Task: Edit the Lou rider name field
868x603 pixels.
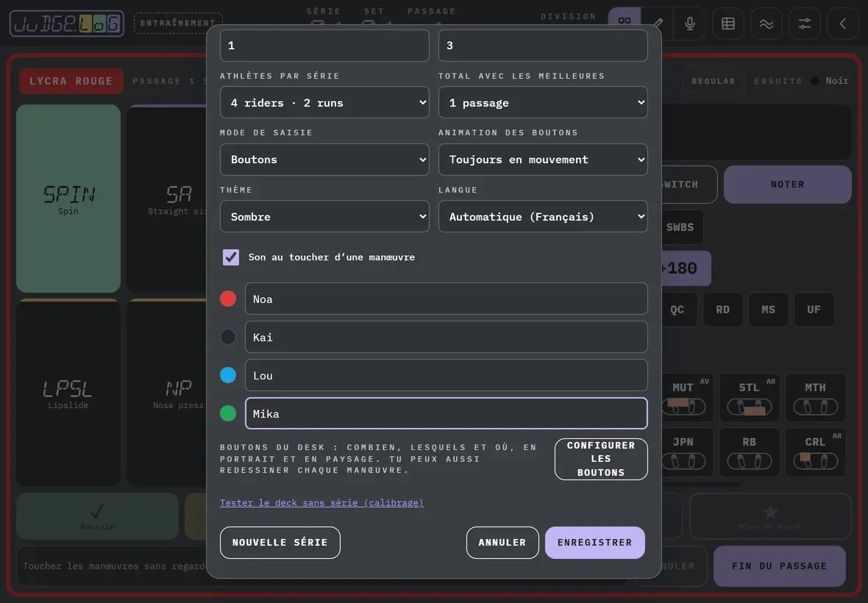Action: pos(447,375)
